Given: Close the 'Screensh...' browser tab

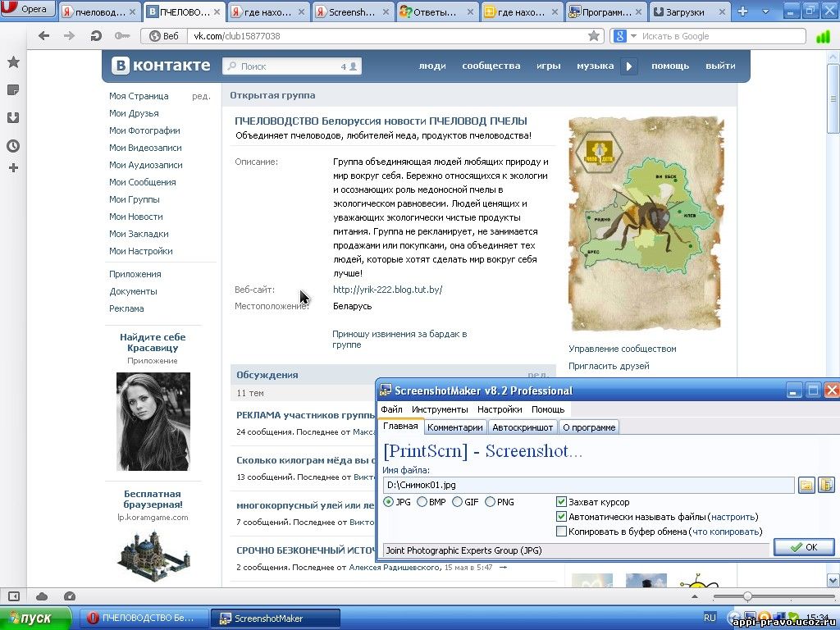Looking at the screenshot, I should pyautogui.click(x=386, y=11).
